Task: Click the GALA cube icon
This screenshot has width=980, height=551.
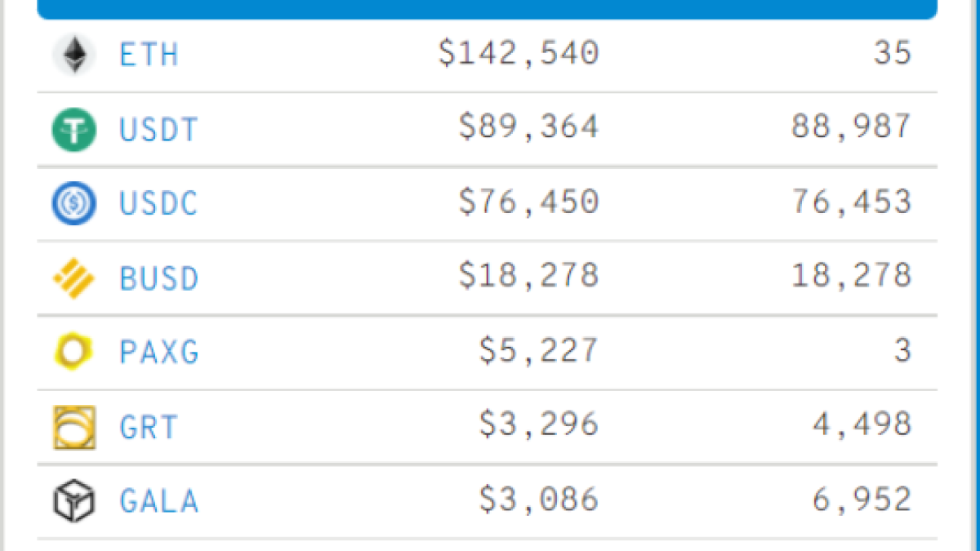Action: click(74, 500)
